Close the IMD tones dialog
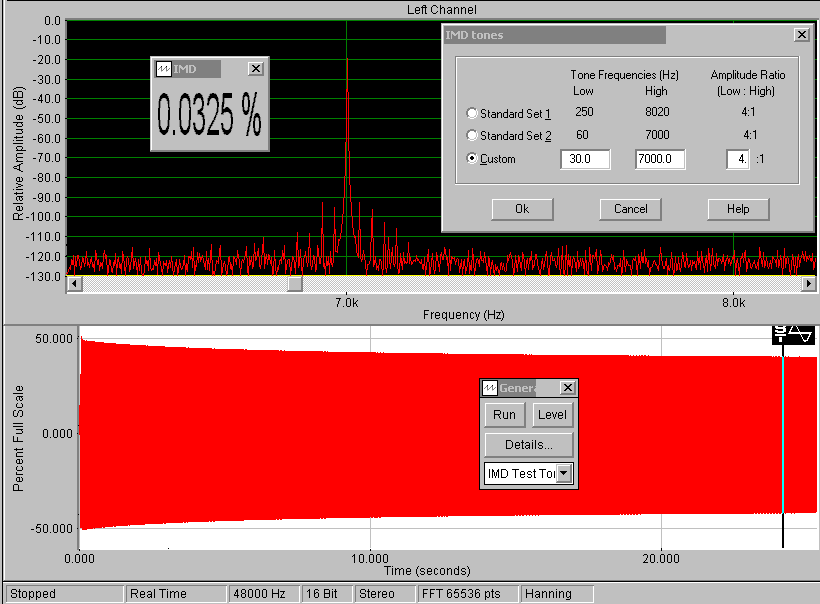The image size is (820, 604). pyautogui.click(x=801, y=35)
